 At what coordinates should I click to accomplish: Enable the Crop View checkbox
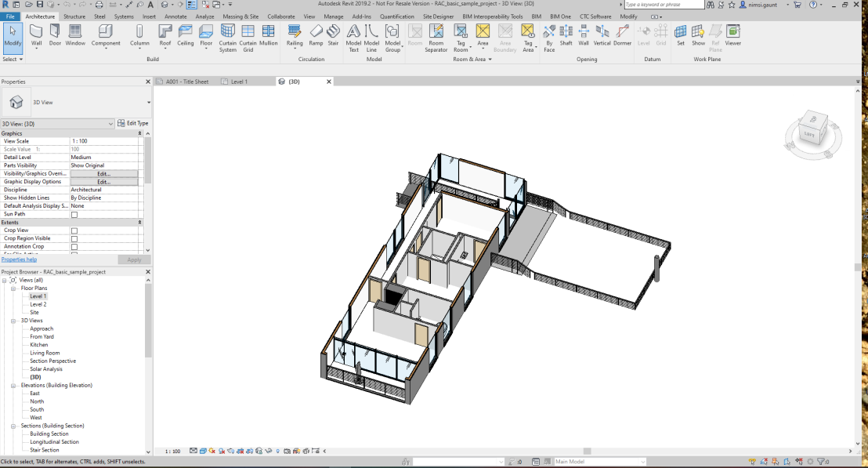coord(74,230)
